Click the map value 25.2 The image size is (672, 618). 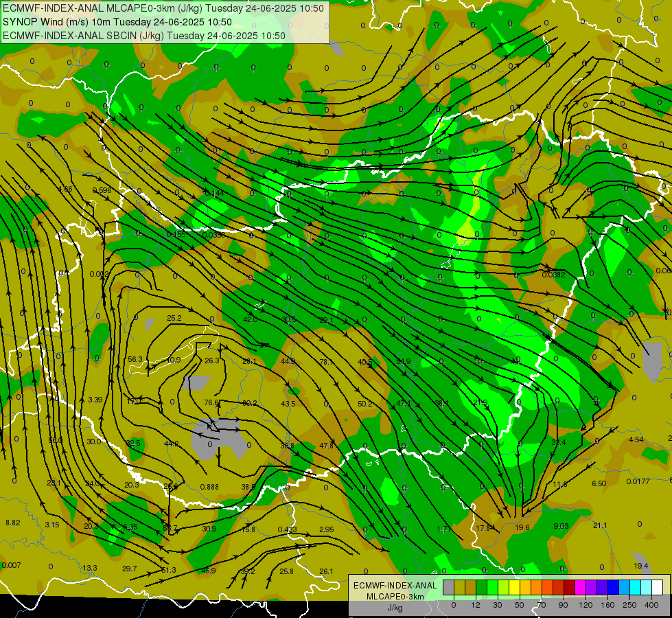coord(174,318)
